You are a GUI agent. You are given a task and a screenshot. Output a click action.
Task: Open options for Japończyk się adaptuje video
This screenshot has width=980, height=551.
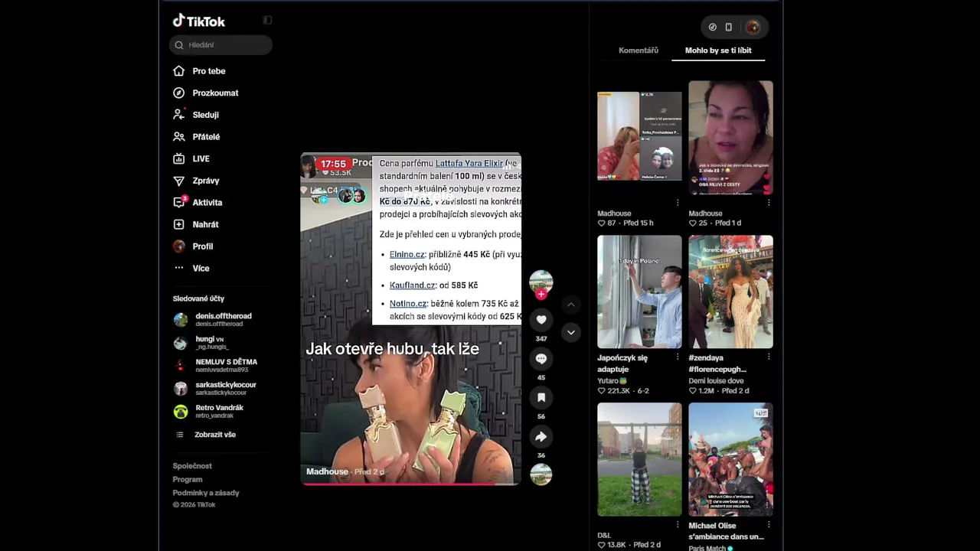click(x=678, y=357)
